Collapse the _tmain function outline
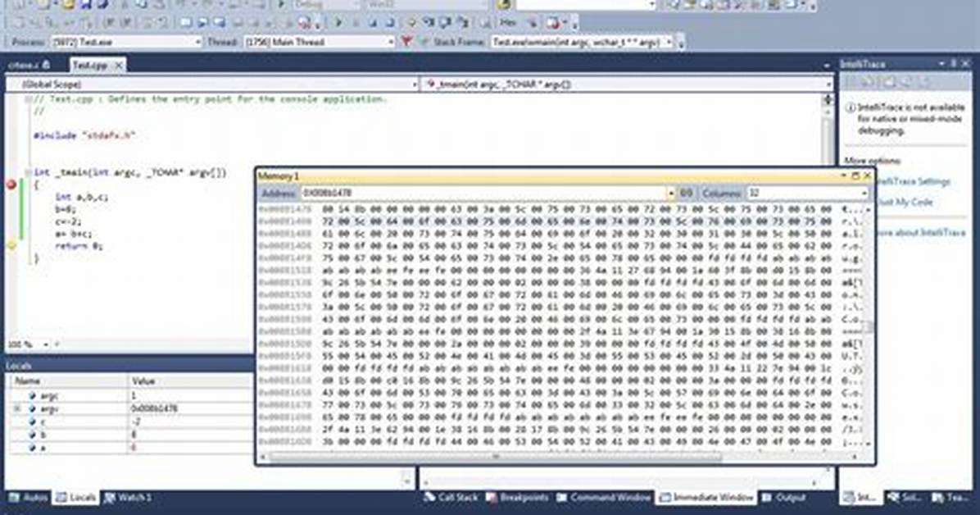Image resolution: width=980 pixels, height=515 pixels. (x=28, y=172)
